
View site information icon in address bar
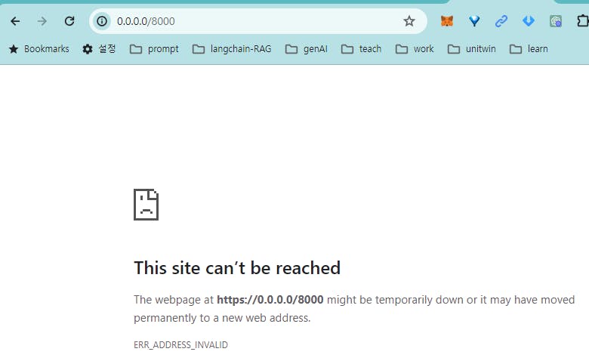pyautogui.click(x=102, y=21)
